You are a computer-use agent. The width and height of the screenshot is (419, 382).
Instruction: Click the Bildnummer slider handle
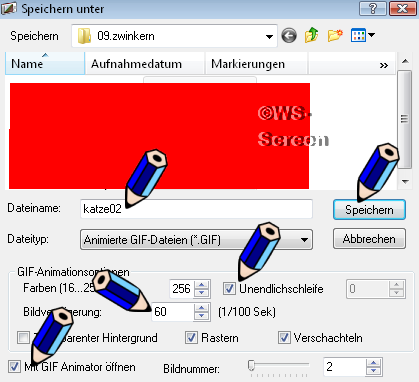tap(252, 365)
